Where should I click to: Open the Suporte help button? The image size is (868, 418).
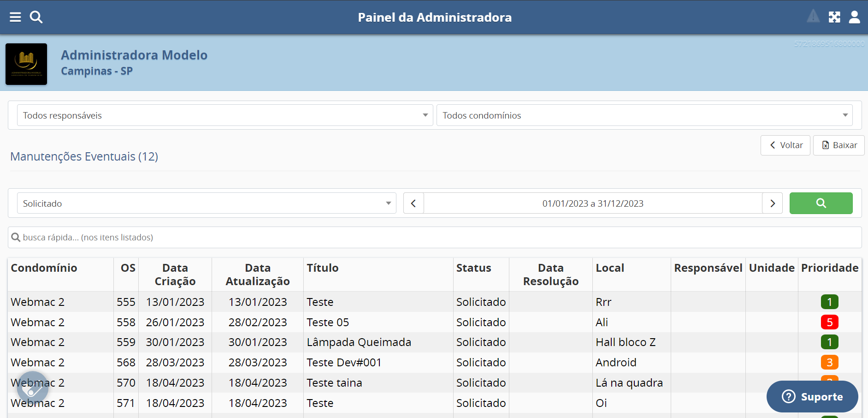812,397
